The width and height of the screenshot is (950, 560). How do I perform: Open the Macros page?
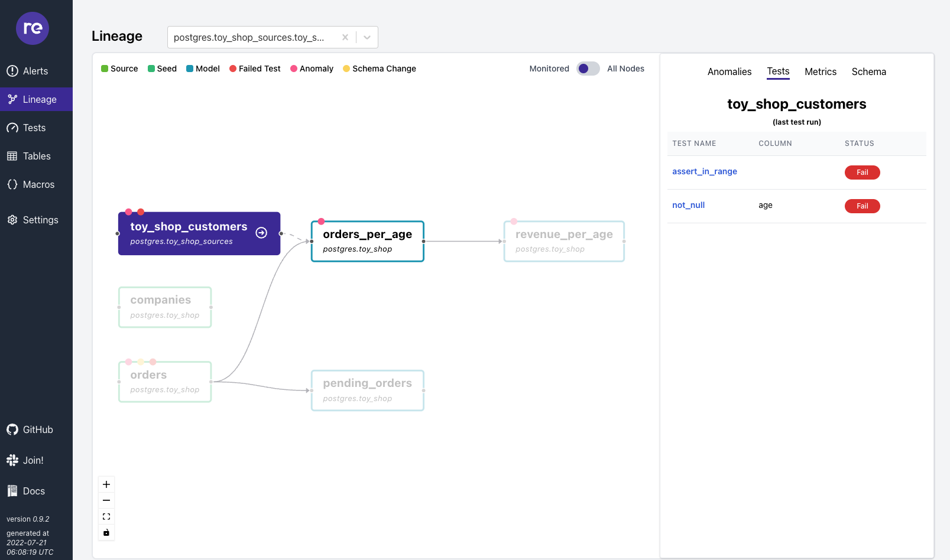(x=36, y=184)
